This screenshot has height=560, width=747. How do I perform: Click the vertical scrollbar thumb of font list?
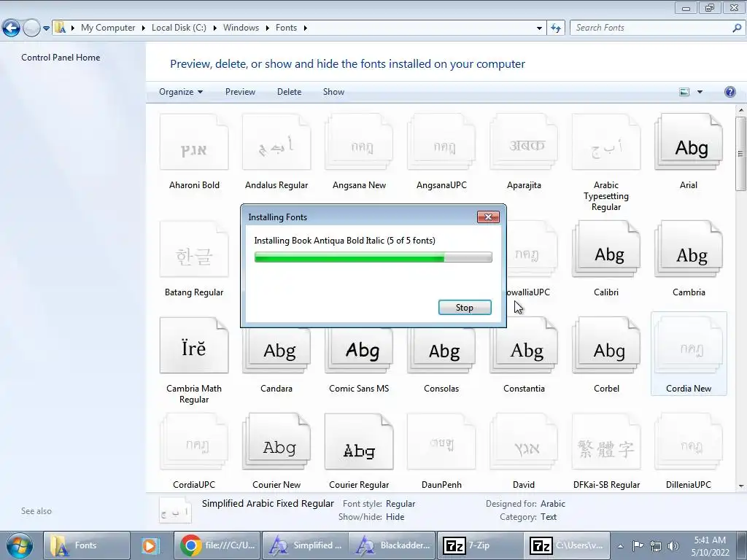(x=741, y=154)
